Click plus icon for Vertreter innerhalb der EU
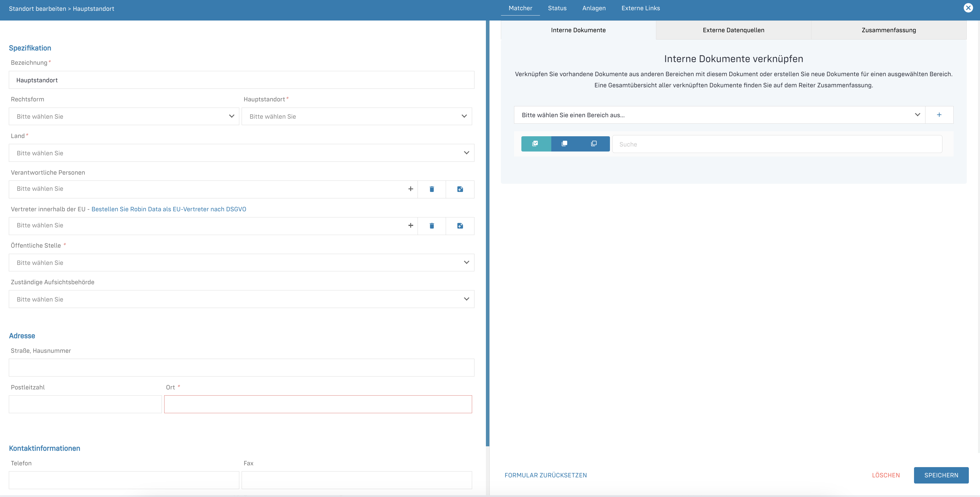Screen dimensions: 980x497 pyautogui.click(x=411, y=225)
